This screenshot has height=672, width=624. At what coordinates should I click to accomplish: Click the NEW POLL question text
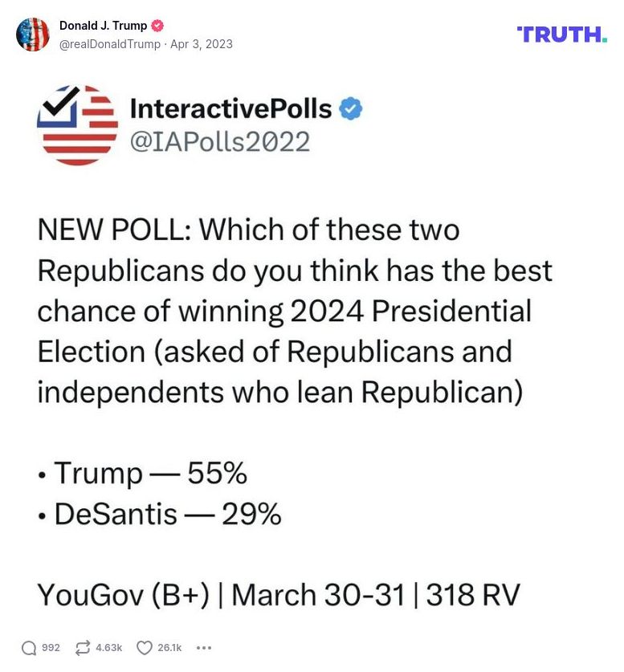click(295, 310)
